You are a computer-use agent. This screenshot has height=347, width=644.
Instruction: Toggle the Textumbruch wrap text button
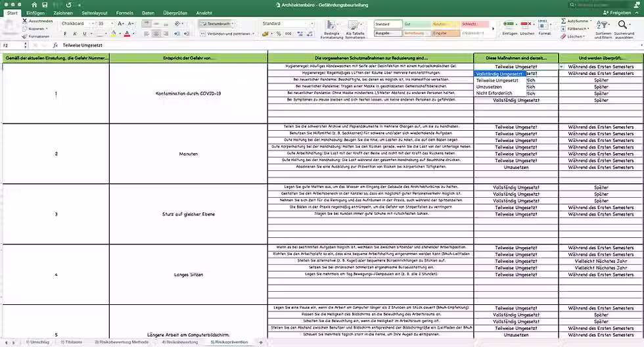click(x=216, y=24)
